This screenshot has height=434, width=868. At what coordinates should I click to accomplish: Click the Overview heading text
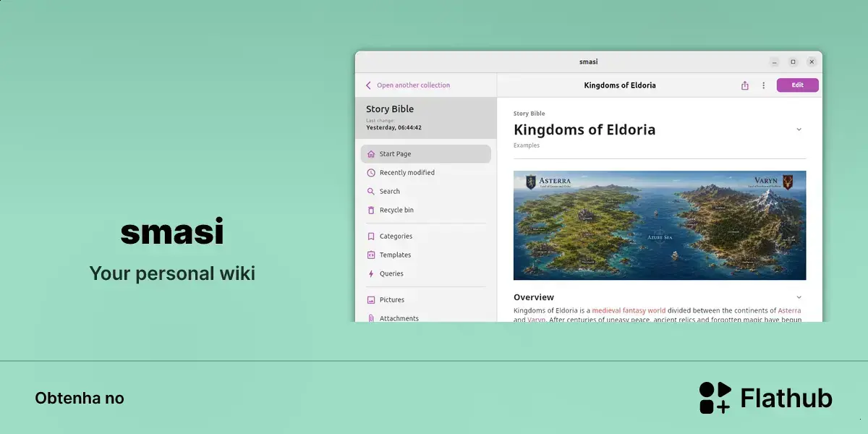point(534,297)
